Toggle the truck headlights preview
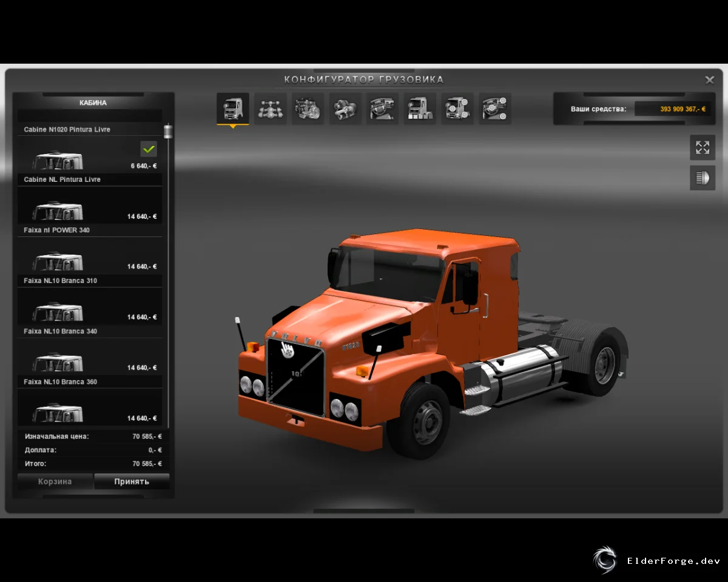This screenshot has width=728, height=582. point(703,178)
